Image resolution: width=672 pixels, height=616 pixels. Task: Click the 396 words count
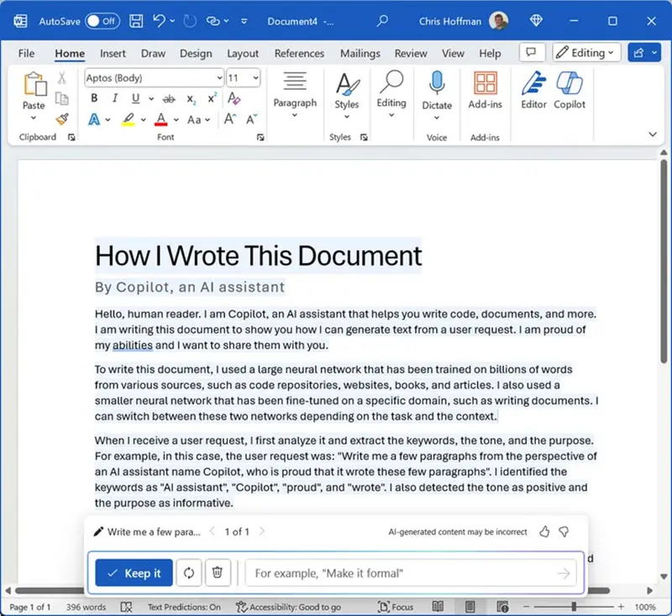pos(86,607)
